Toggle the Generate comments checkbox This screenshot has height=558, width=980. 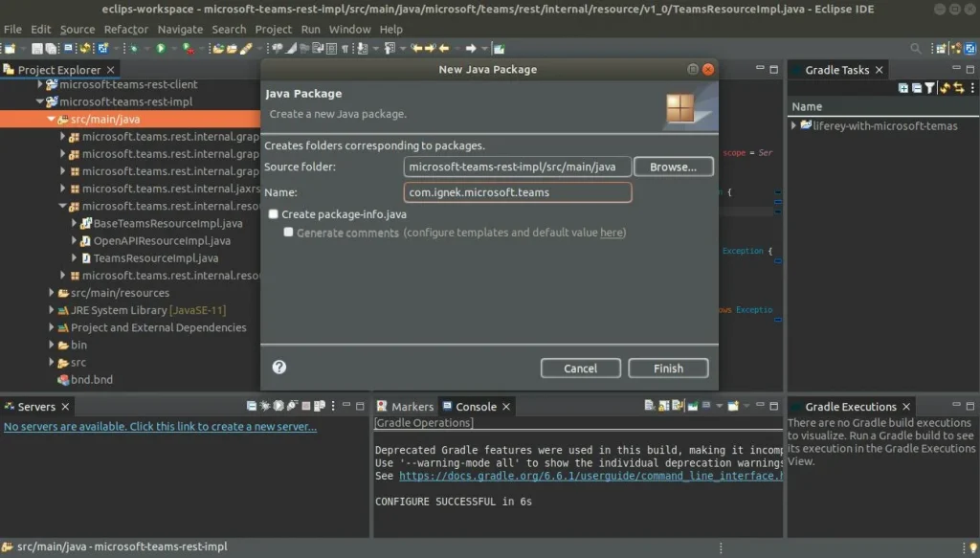click(x=288, y=233)
